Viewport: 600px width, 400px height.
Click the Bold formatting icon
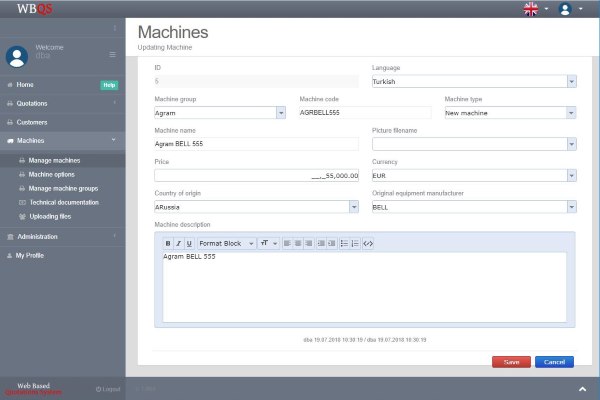coord(168,243)
